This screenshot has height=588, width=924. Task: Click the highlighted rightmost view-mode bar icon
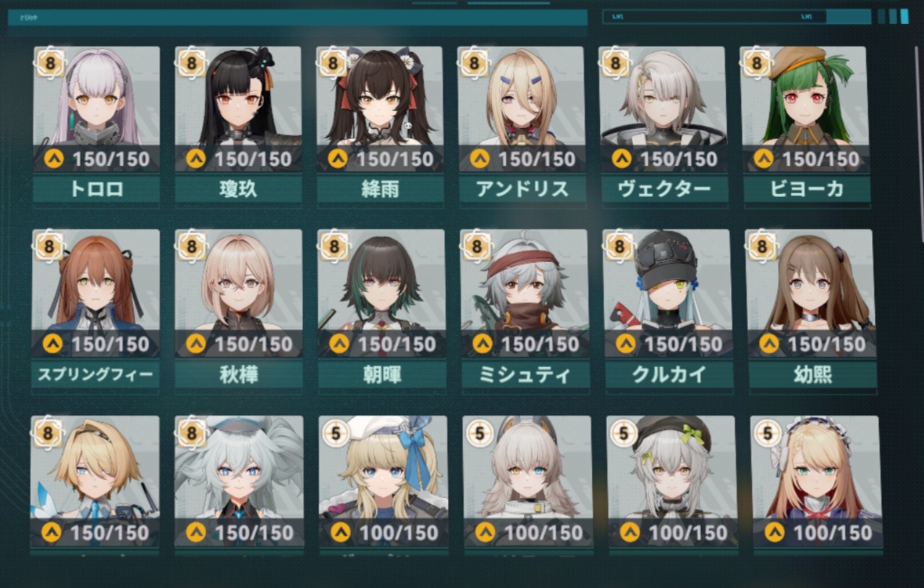pos(904,17)
